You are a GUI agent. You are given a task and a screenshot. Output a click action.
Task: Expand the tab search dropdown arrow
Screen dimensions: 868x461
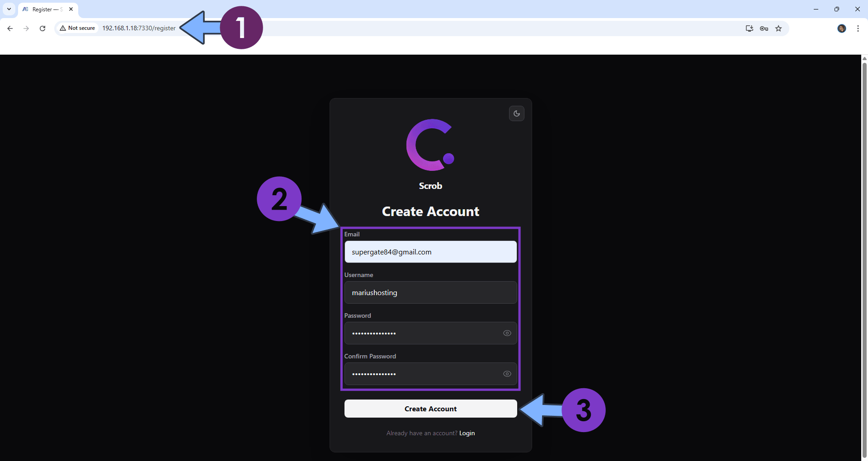(9, 9)
